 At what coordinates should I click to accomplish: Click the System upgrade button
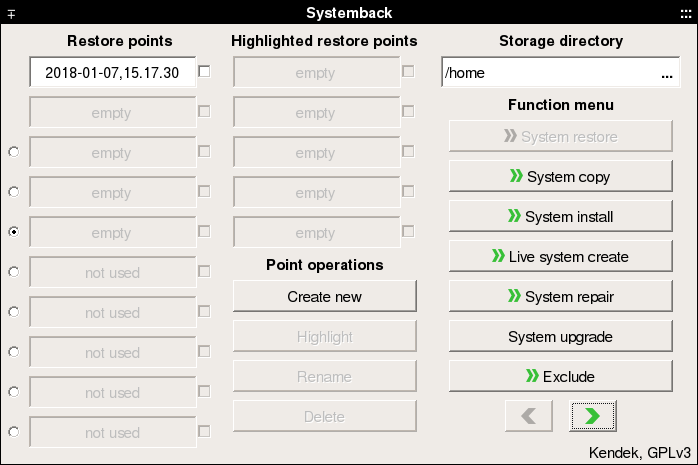pos(560,337)
